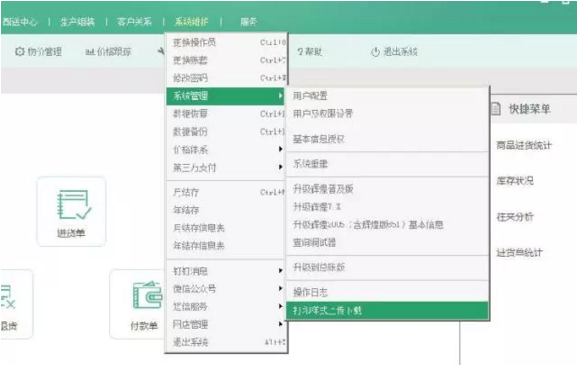
Task: Open the 客户关系 menu bar item
Action: [x=134, y=22]
